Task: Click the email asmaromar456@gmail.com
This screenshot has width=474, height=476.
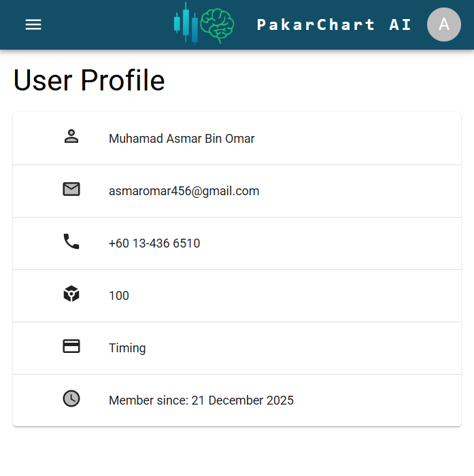Action: 184,191
